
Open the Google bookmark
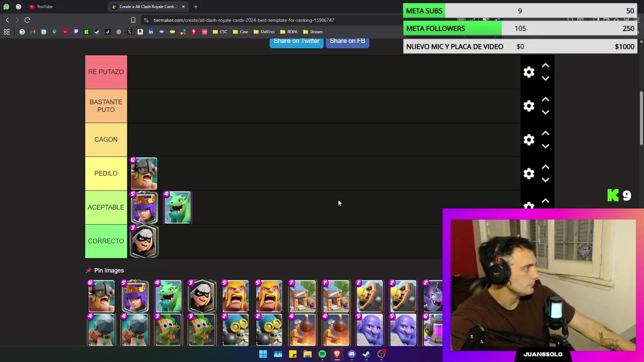[x=22, y=32]
